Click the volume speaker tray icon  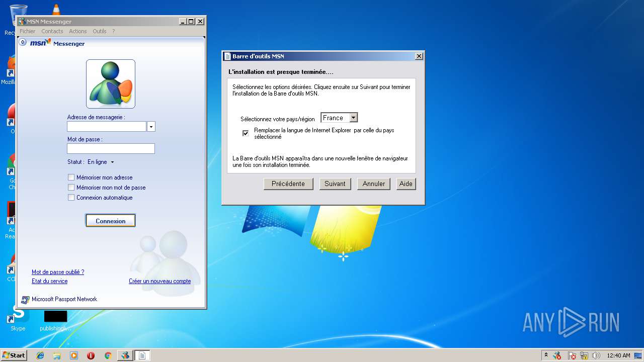coord(596,355)
